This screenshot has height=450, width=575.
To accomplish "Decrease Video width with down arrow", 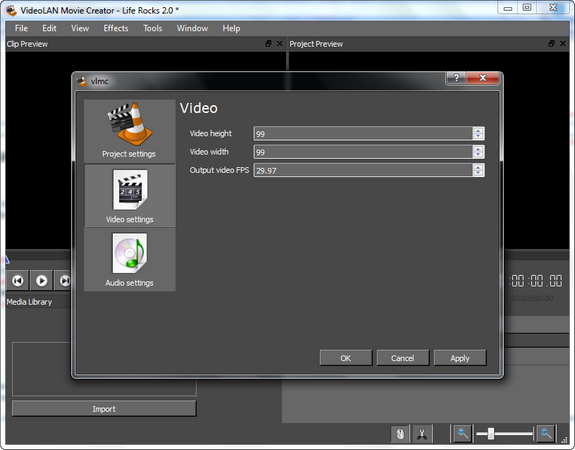I will point(478,155).
